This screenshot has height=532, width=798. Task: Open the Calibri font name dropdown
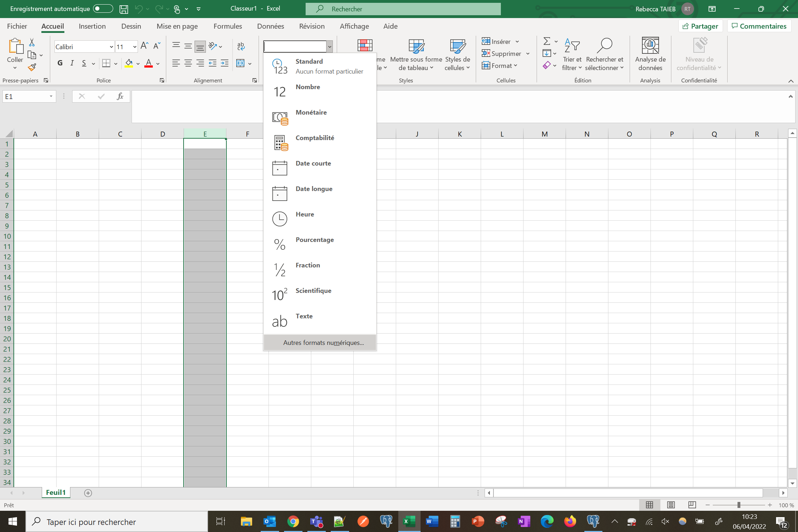(x=111, y=47)
